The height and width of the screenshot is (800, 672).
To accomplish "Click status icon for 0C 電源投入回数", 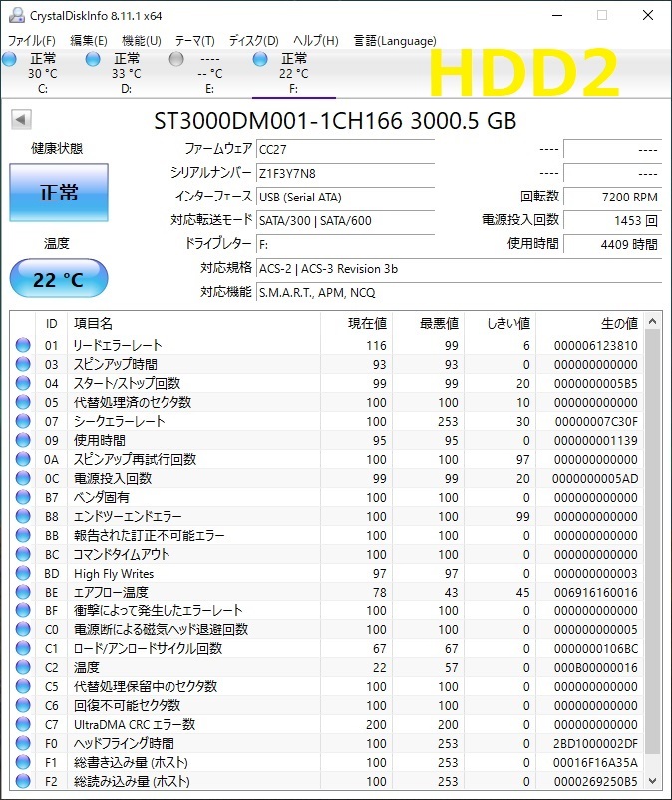I will (23, 478).
